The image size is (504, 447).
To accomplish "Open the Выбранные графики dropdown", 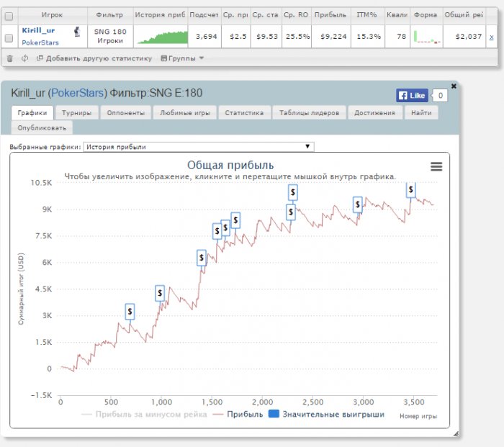I will tap(199, 147).
